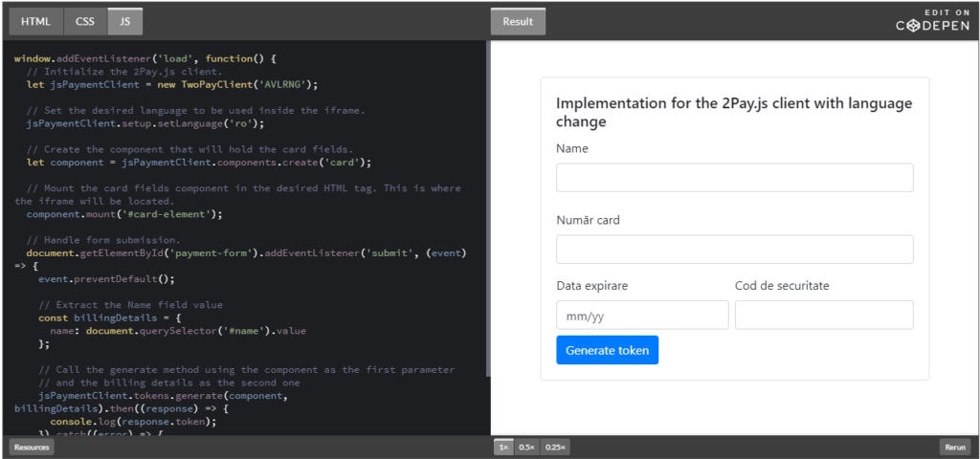Set preview zoom to 0.5×
980x459 pixels.
coord(527,448)
